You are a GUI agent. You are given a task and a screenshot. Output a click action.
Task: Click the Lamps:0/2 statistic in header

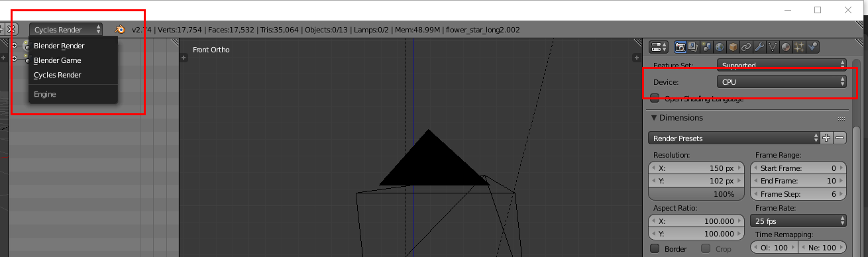(372, 30)
